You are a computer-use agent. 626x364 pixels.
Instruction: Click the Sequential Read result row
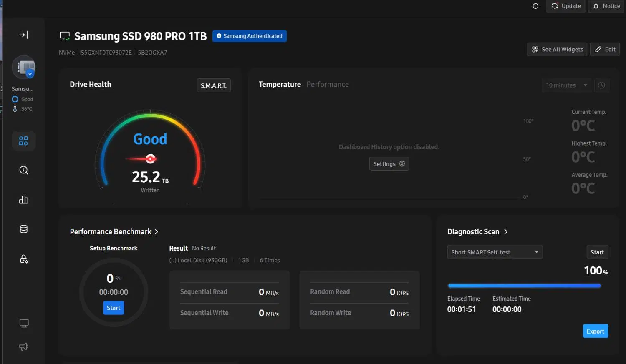(x=230, y=292)
